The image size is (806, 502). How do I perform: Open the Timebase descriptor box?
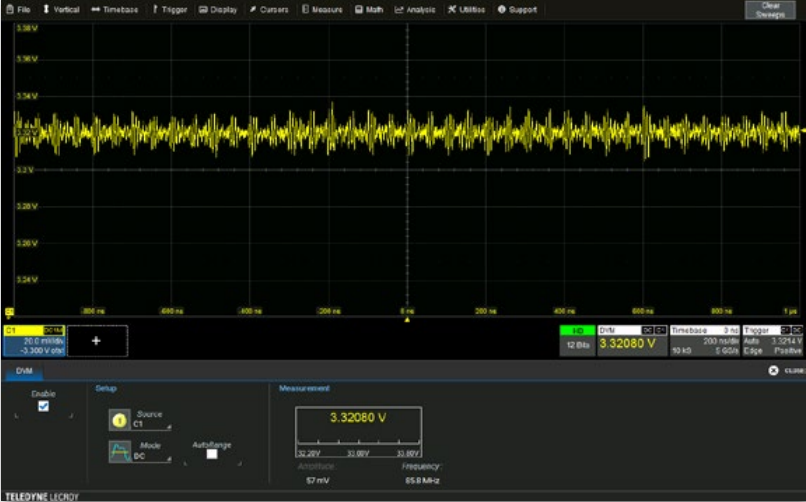(x=704, y=340)
